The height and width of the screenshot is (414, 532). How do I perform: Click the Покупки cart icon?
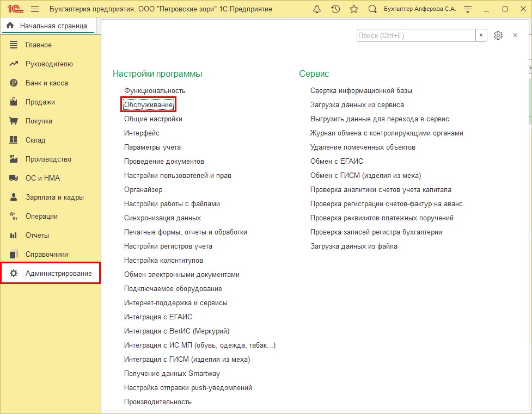point(14,121)
